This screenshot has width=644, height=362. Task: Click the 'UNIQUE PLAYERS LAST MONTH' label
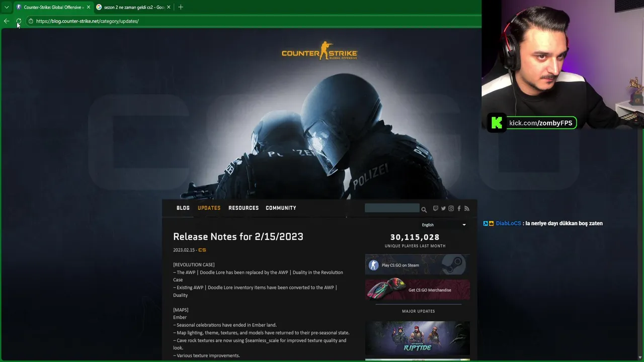click(415, 246)
